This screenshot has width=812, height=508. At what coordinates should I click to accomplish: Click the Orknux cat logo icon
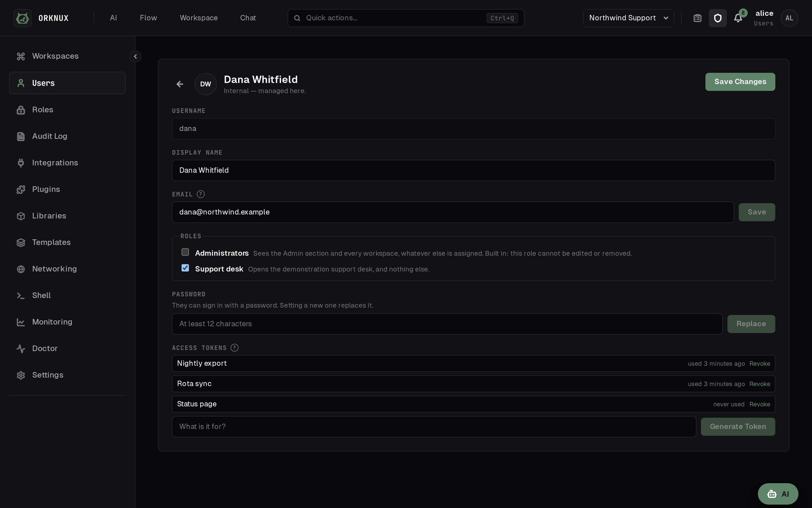23,18
